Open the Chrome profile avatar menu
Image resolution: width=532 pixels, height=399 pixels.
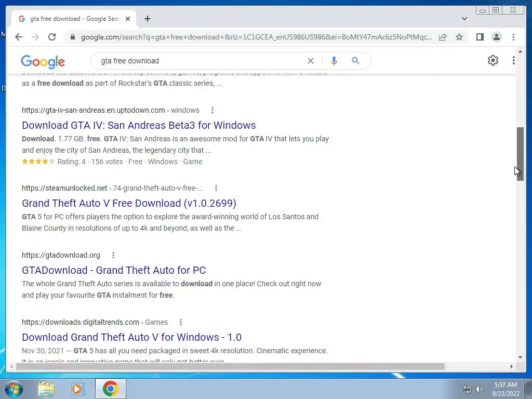[496, 37]
